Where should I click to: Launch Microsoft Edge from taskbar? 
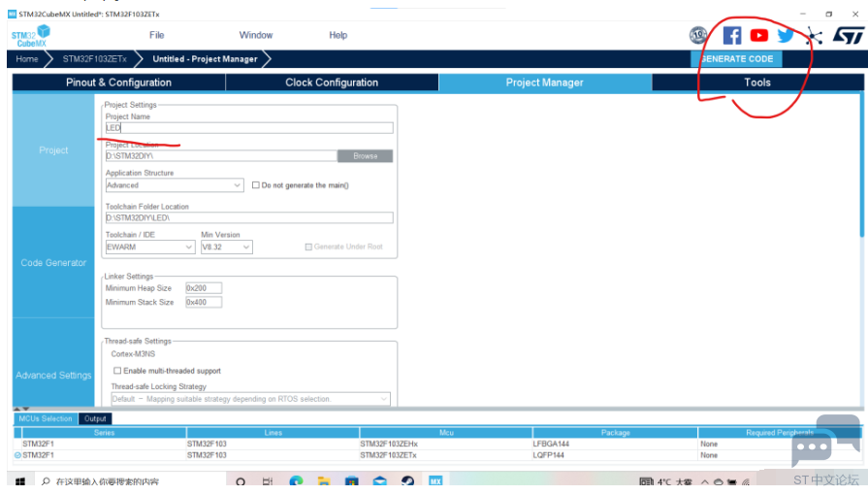[296, 481]
